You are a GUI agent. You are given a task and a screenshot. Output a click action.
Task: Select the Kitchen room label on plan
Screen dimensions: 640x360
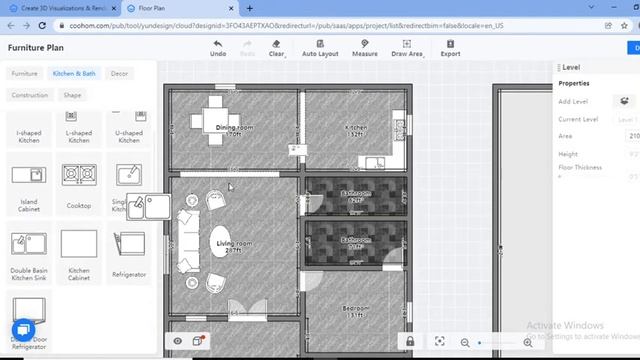pos(356,131)
